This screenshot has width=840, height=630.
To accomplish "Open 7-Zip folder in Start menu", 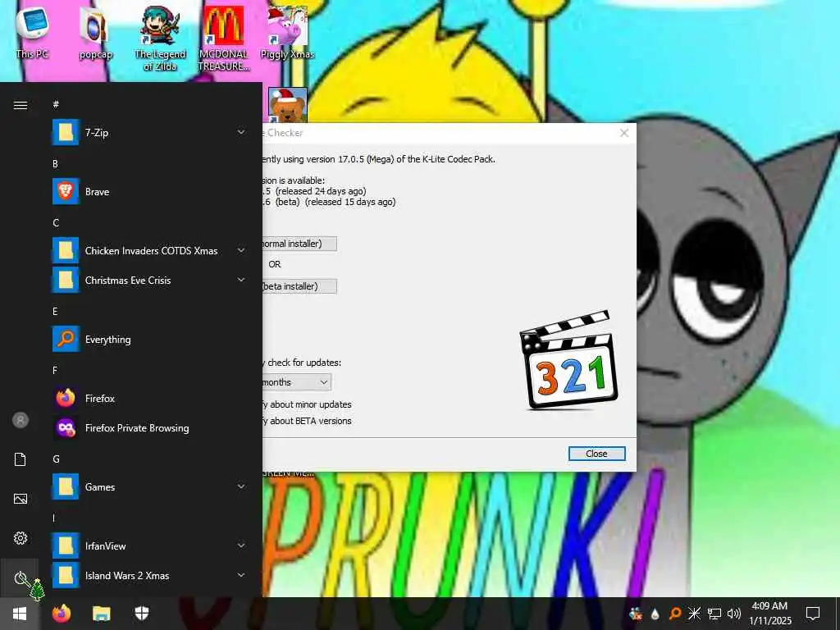I will point(150,132).
